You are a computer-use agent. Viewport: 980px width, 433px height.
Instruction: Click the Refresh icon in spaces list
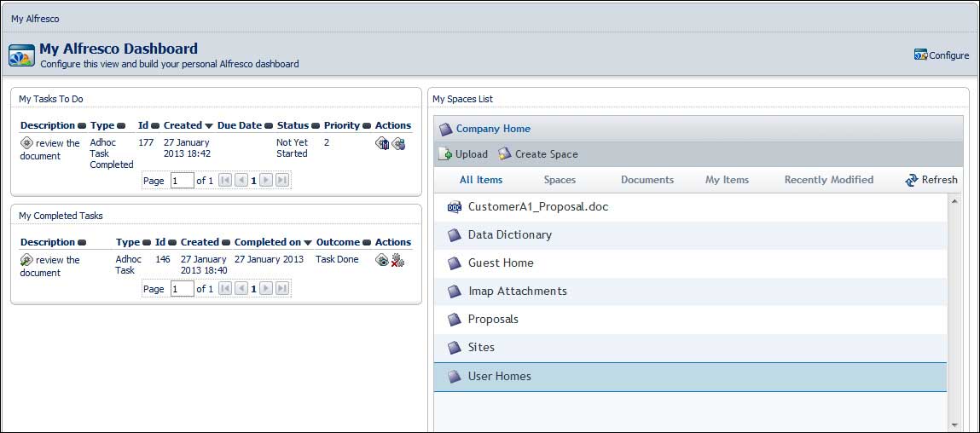coord(912,180)
